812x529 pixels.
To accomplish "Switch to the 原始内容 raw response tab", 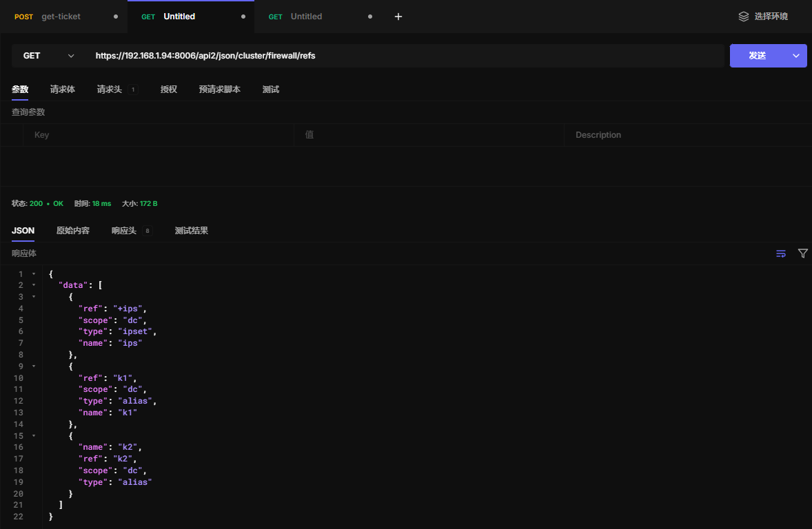I will 73,231.
